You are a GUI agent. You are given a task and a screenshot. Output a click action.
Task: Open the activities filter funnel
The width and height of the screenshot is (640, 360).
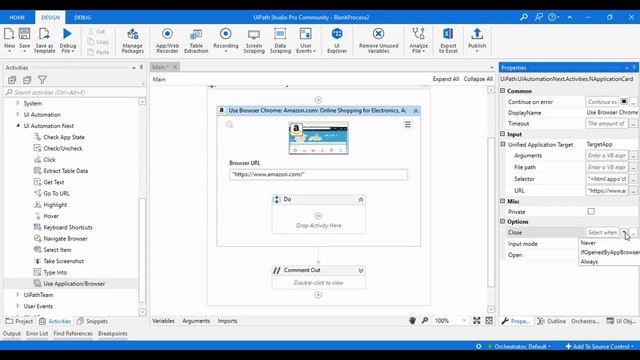tap(42, 80)
